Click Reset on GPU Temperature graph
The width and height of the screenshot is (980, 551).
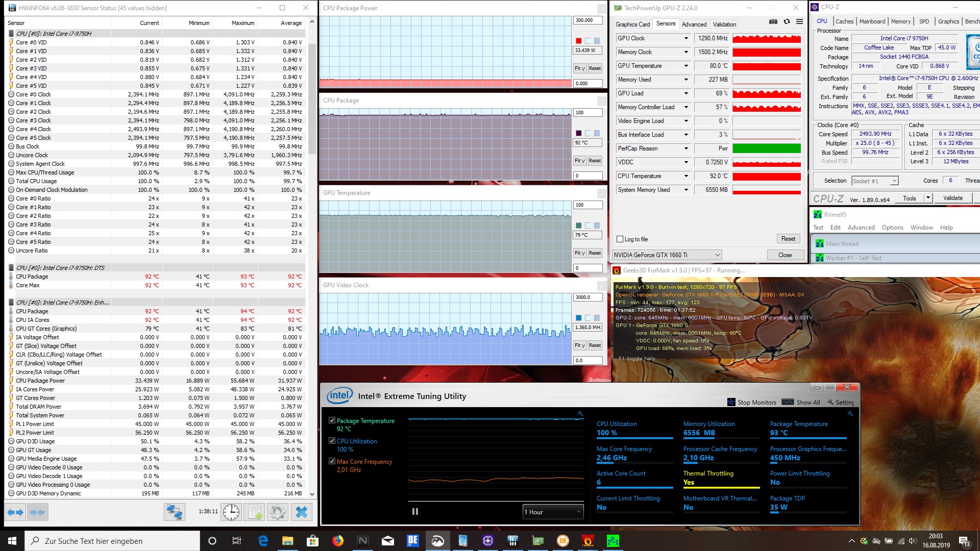click(595, 253)
